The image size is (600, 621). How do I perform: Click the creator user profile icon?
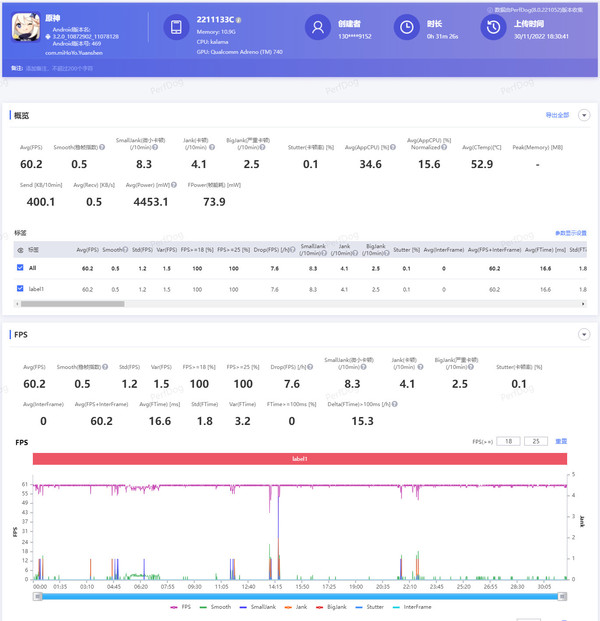coord(317,29)
